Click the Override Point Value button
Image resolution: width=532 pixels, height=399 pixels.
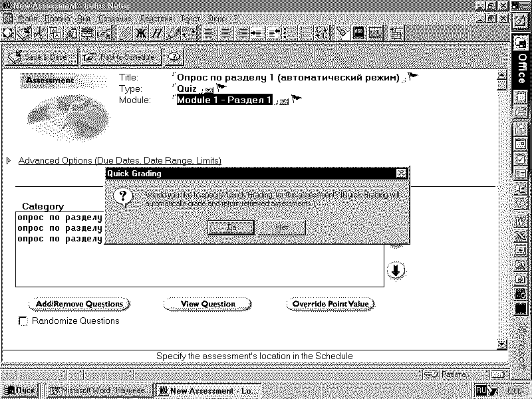tap(331, 304)
